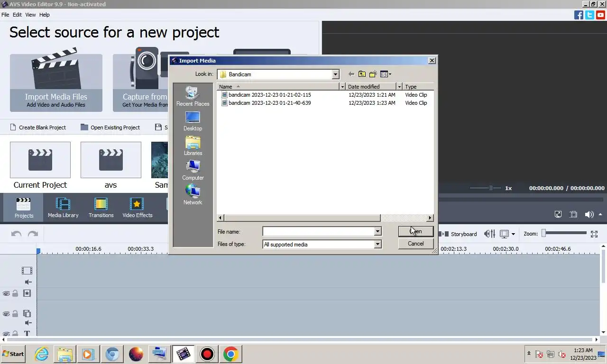Sort files by the Type column header
The image size is (607, 364).
tap(418, 87)
